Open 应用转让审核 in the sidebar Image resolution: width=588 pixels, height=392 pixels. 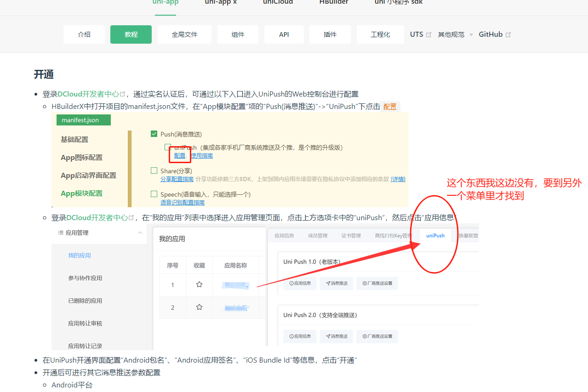[x=85, y=324]
